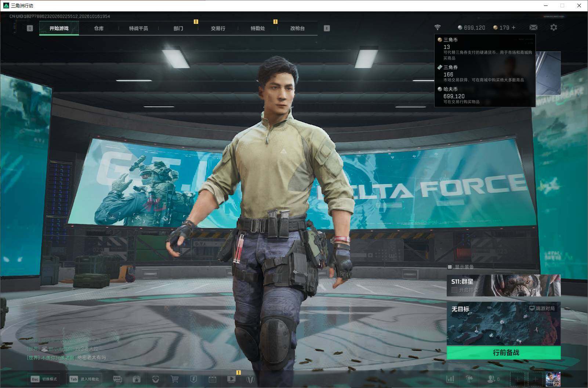Image resolution: width=588 pixels, height=388 pixels.
Task: Click the E key tab-right button
Action: point(327,28)
